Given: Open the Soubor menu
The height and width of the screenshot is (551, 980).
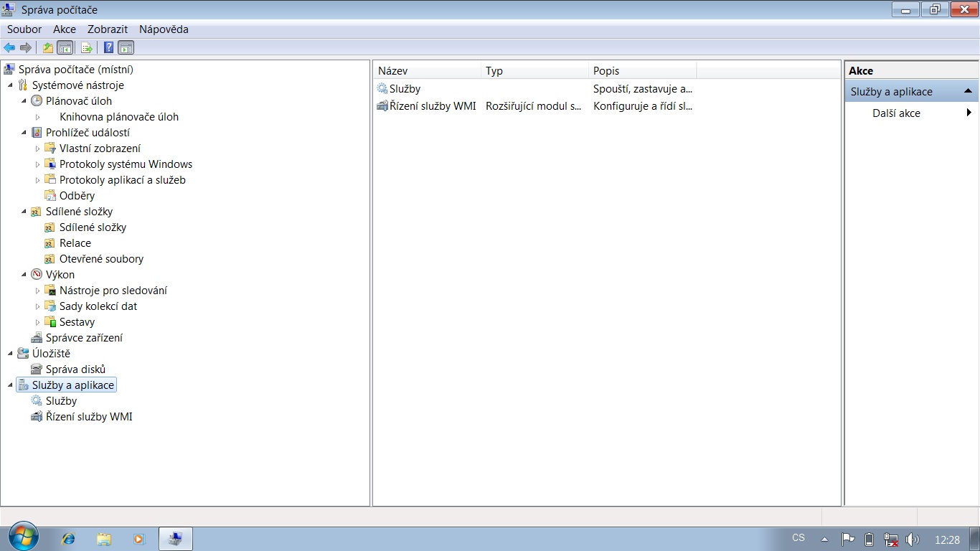Looking at the screenshot, I should (x=24, y=29).
